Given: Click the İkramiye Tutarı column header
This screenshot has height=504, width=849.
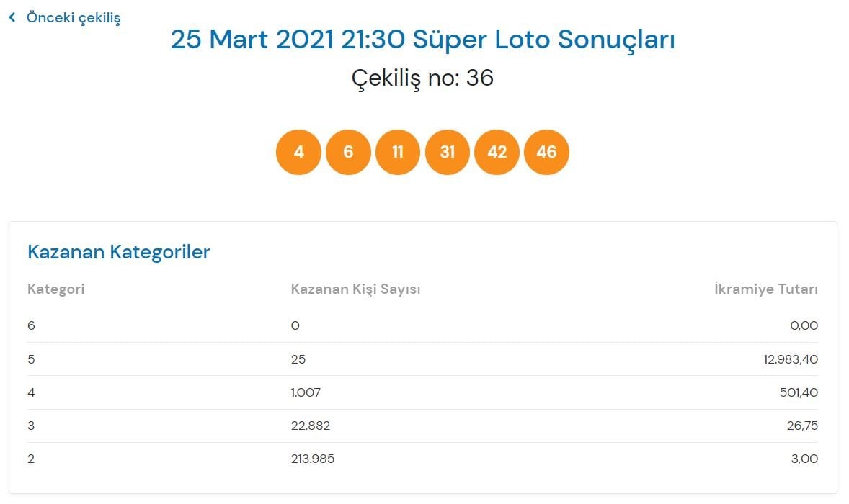Looking at the screenshot, I should click(765, 289).
